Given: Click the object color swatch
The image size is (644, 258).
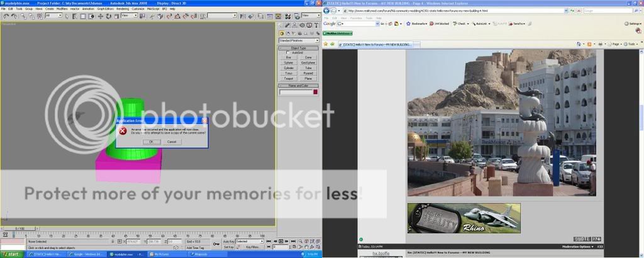Looking at the screenshot, I should 316,92.
